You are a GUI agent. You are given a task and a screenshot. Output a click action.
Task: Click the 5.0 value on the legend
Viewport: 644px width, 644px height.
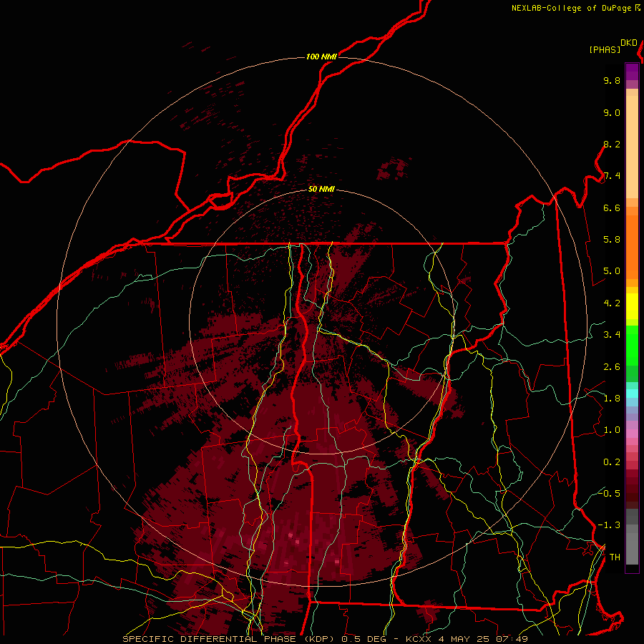[x=612, y=271]
